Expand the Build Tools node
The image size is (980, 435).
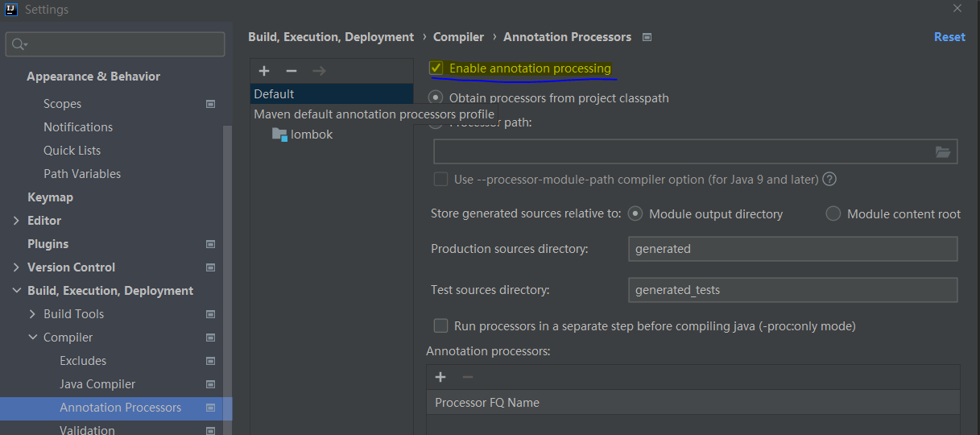tap(32, 314)
